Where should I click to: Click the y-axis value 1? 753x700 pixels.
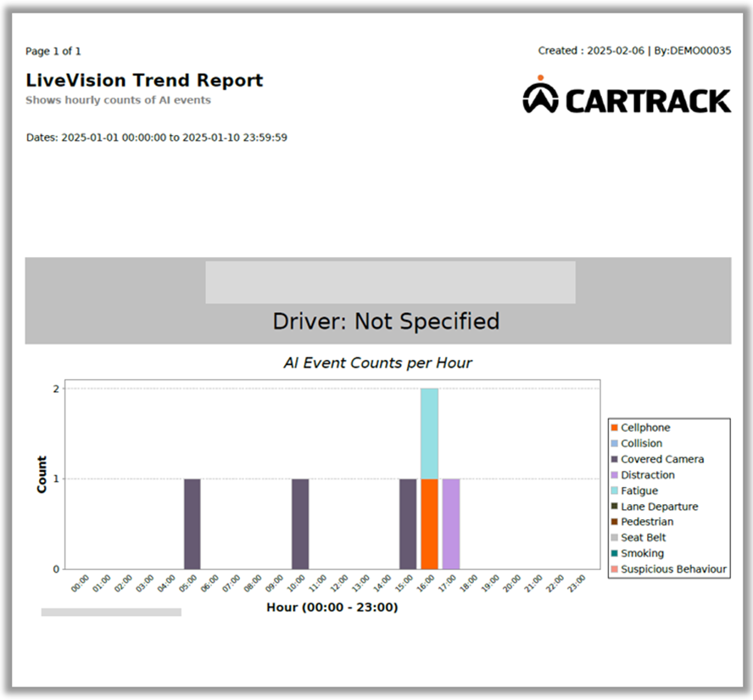pos(56,479)
